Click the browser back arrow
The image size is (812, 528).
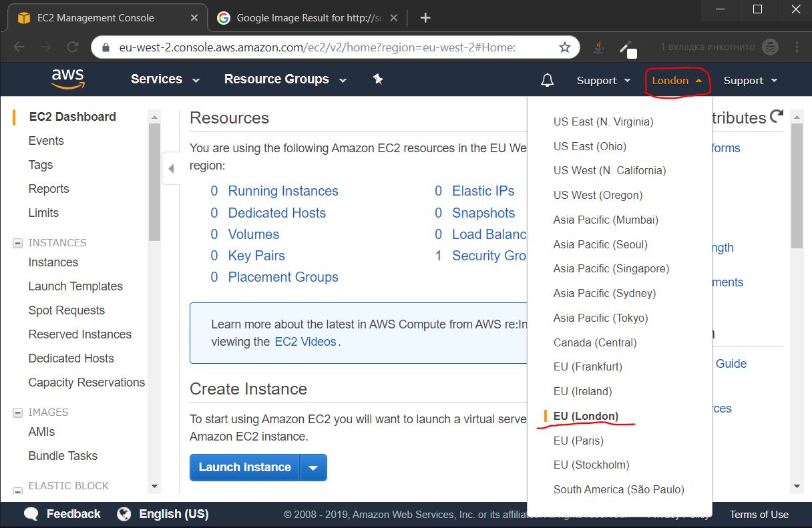[x=18, y=47]
